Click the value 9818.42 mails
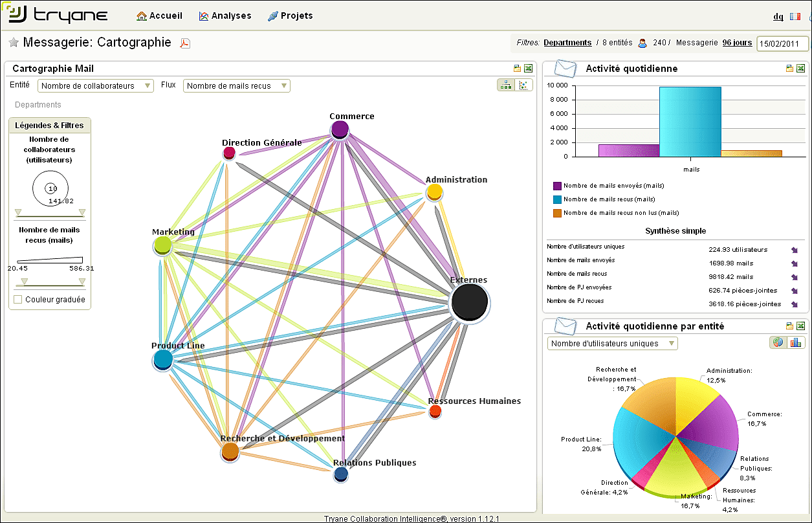812x523 pixels. pos(731,277)
